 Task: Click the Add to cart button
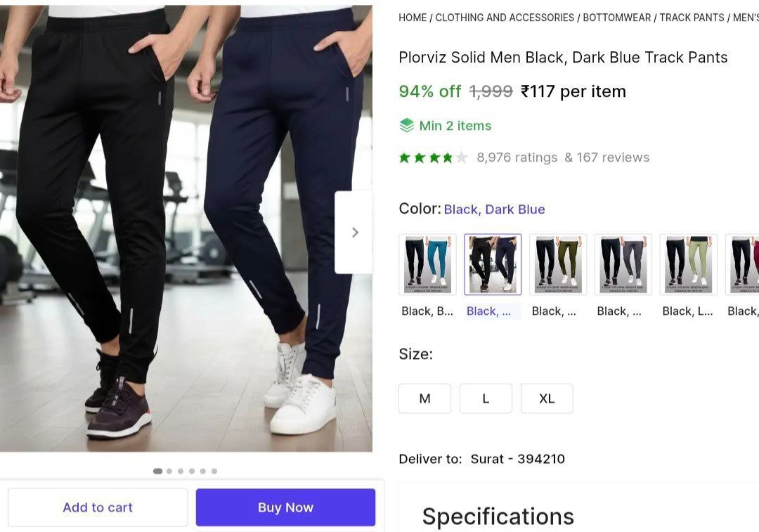(98, 507)
